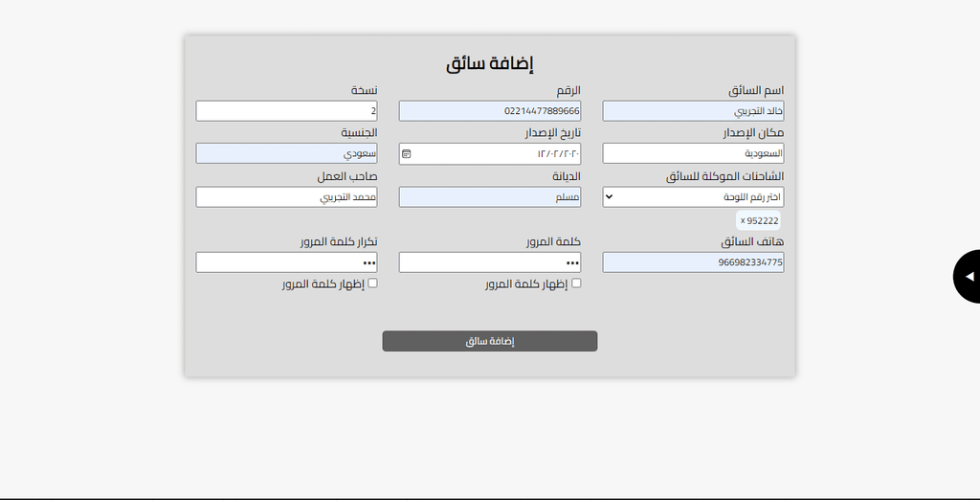Focus the صاحب العمل employer field
980x500 pixels.
click(x=286, y=197)
